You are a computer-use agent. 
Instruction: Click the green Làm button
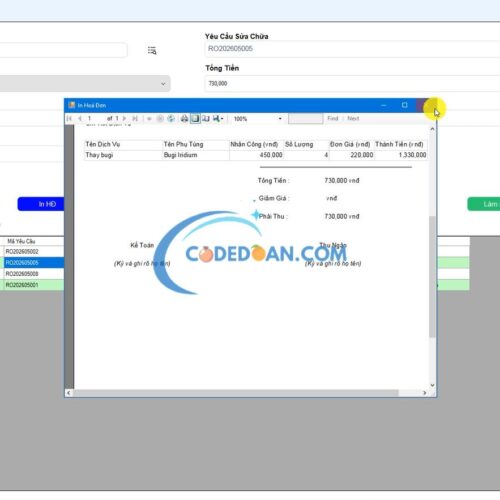(484, 204)
